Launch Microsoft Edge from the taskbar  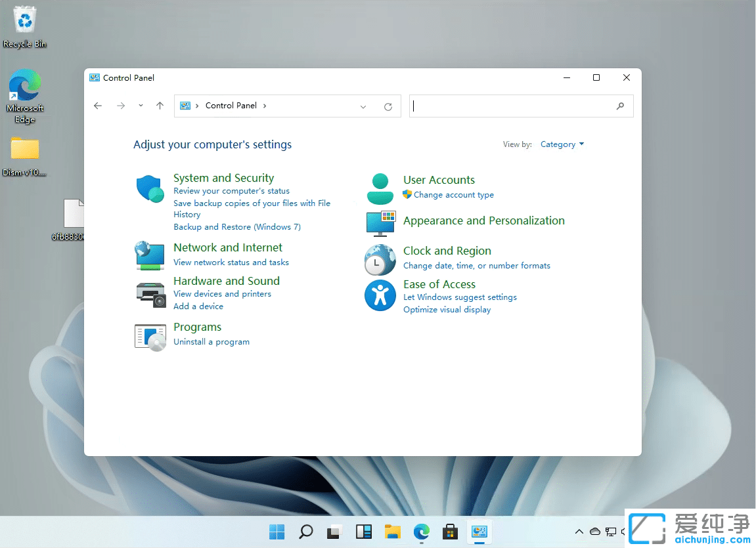[421, 532]
